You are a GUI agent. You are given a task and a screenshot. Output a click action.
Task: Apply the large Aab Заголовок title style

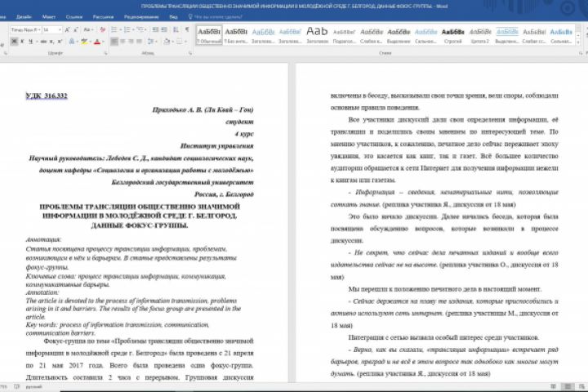317,35
